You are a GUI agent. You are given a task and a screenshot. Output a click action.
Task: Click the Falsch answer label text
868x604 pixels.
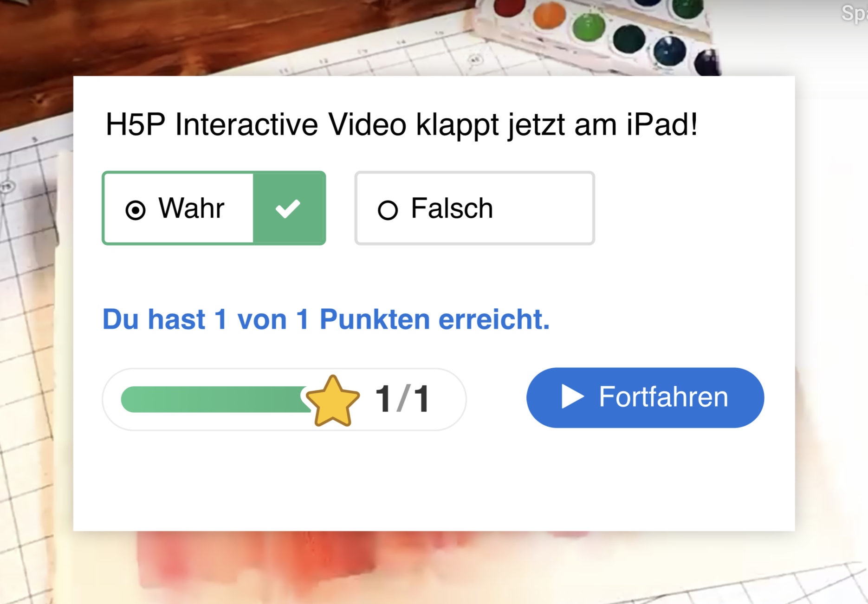coord(452,208)
